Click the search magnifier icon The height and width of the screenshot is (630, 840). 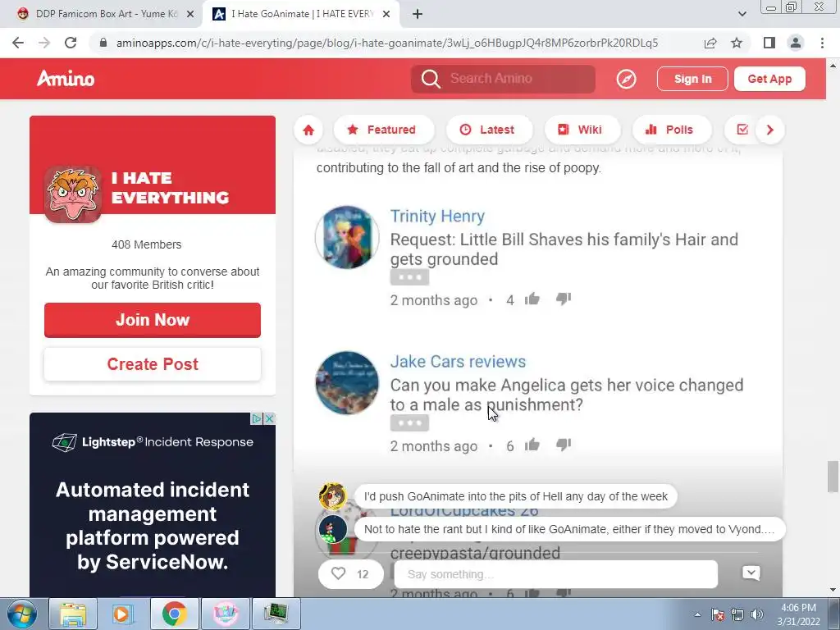(x=431, y=79)
